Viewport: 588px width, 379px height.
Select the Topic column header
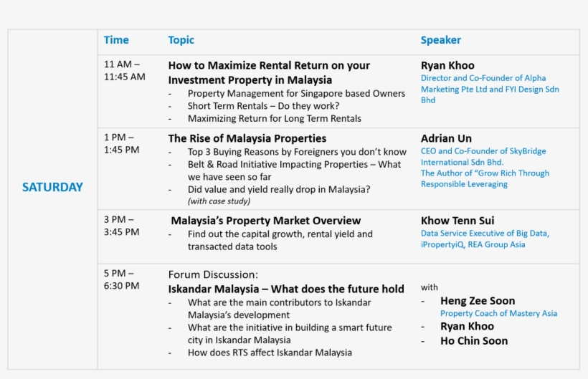(x=181, y=40)
